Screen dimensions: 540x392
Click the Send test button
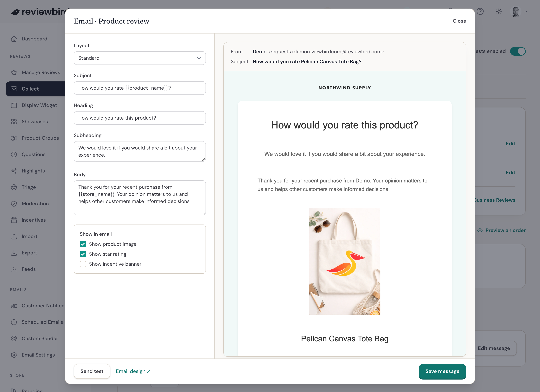click(x=92, y=371)
